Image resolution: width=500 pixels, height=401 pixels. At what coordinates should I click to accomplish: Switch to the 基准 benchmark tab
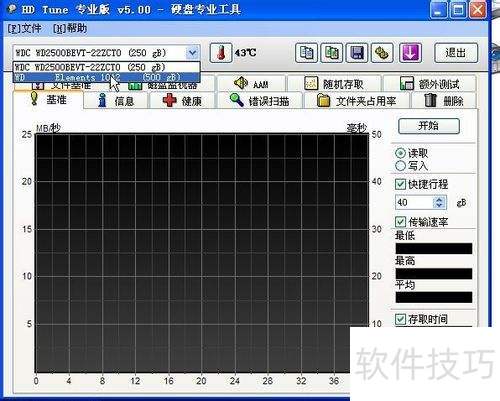click(48, 99)
